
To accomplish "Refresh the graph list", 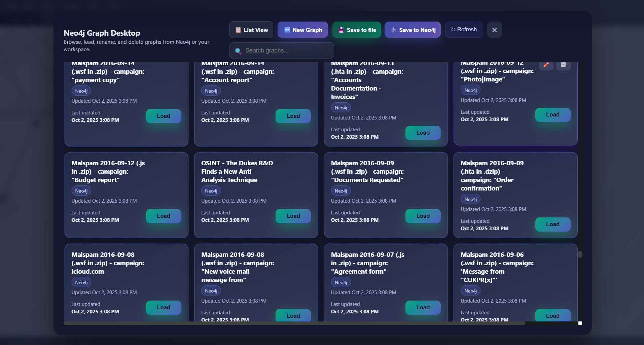I will coord(464,30).
